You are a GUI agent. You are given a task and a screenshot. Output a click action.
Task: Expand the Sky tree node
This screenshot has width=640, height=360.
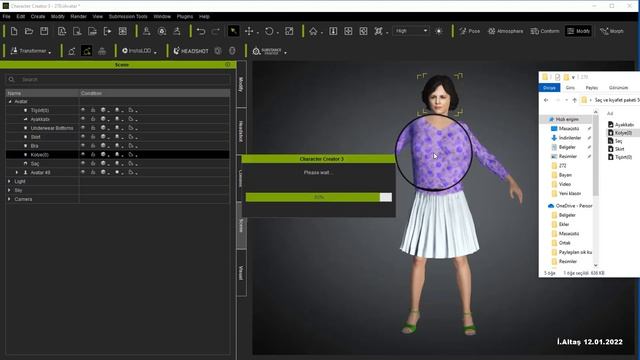(x=9, y=190)
